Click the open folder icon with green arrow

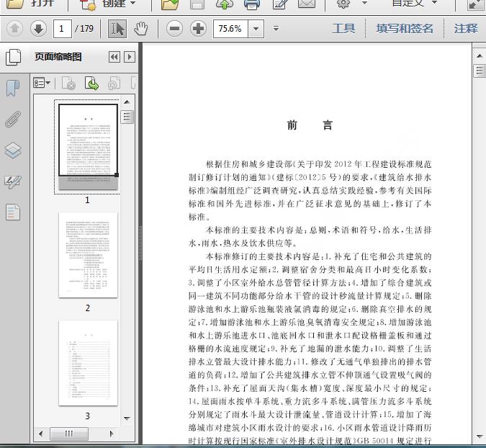pyautogui.click(x=170, y=4)
